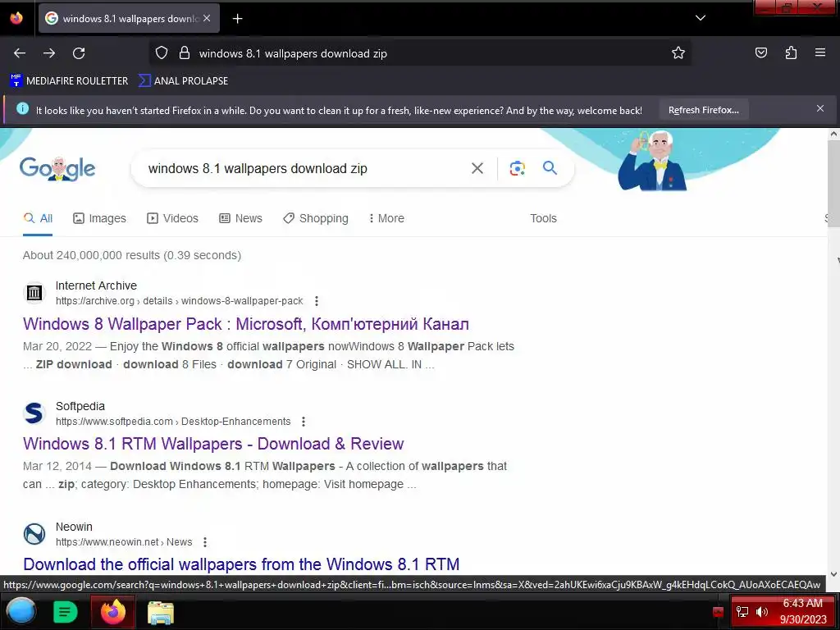Open more options for Neowin result
Image resolution: width=840 pixels, height=630 pixels.
point(204,542)
